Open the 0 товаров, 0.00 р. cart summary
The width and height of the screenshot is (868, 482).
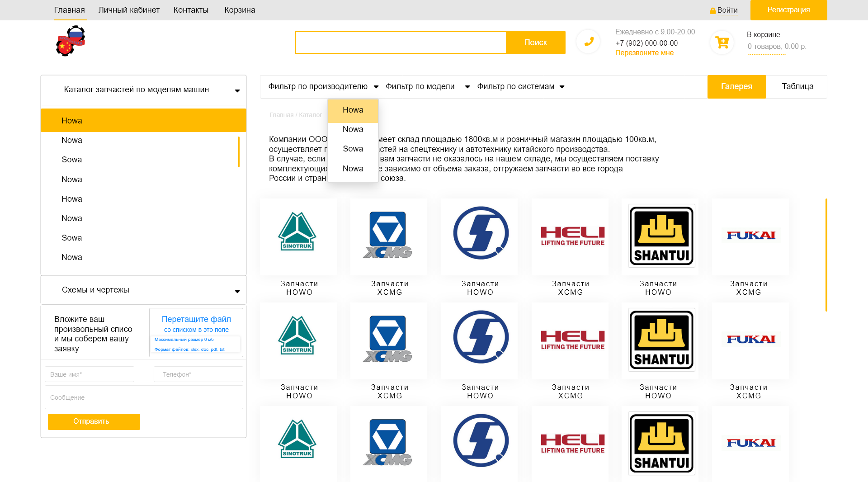pyautogui.click(x=777, y=47)
